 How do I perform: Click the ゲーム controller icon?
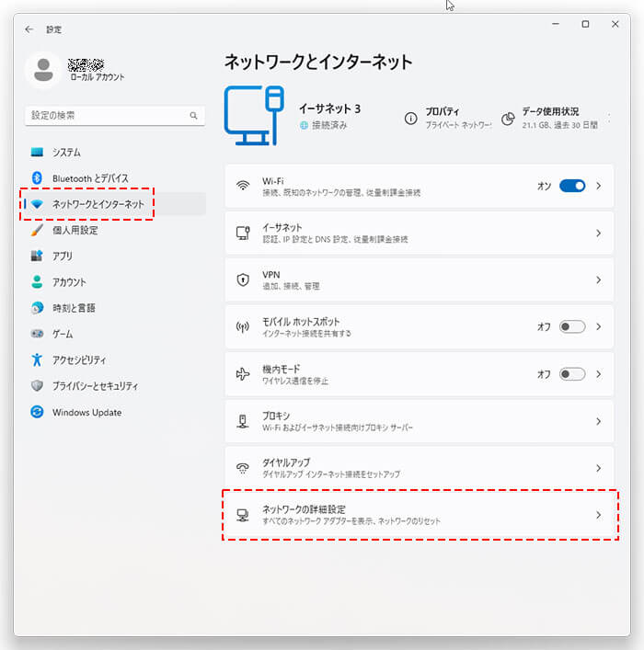pos(37,334)
